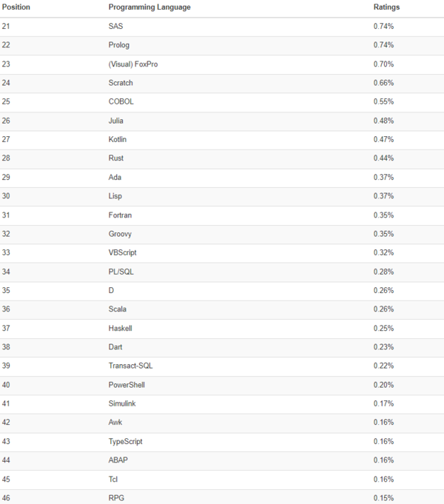Viewport: 444px width, 504px height.
Task: Click position number 46 for RPG
Action: [x=7, y=498]
